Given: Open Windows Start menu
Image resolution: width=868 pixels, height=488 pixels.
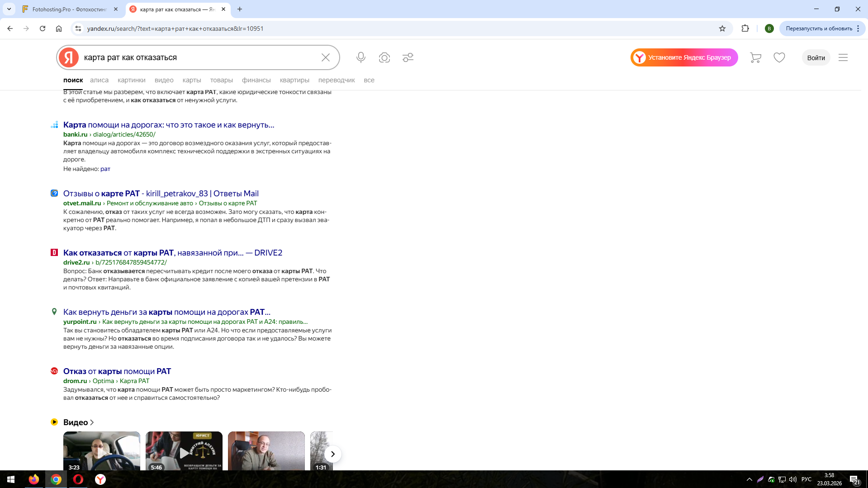Looking at the screenshot, I should point(11,479).
